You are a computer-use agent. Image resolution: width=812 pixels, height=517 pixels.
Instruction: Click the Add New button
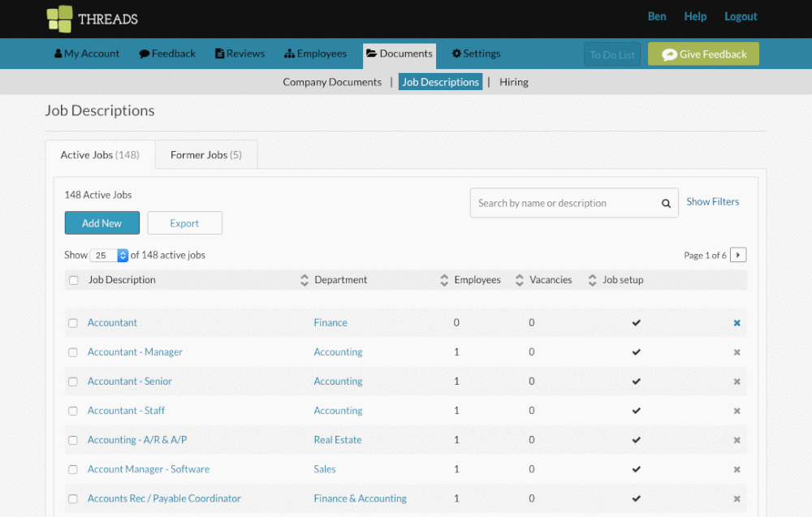[102, 222]
